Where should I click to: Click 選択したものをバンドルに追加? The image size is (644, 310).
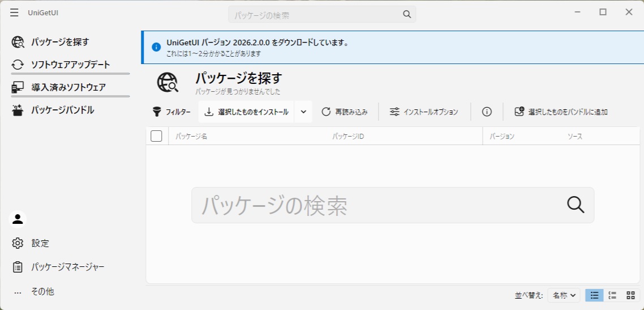click(x=561, y=112)
